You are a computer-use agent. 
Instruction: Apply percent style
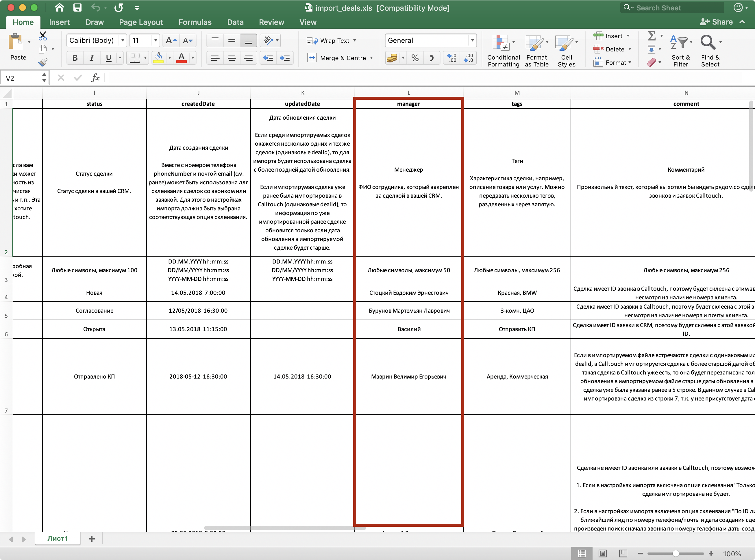(415, 58)
